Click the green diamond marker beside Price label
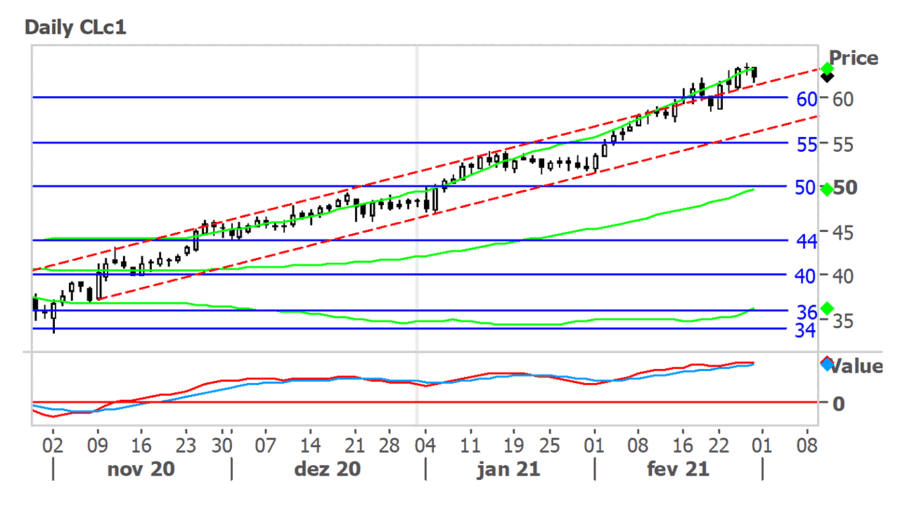Image resolution: width=900 pixels, height=506 pixels. (827, 69)
